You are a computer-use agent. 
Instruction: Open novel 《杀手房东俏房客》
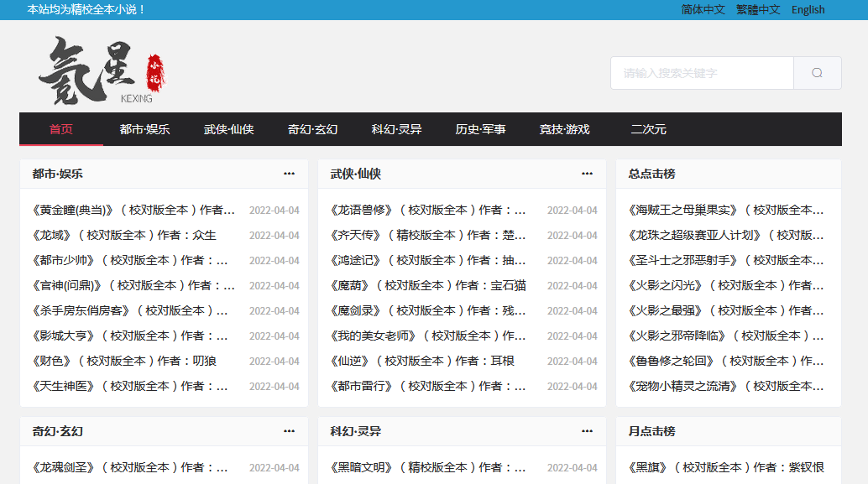(x=129, y=311)
